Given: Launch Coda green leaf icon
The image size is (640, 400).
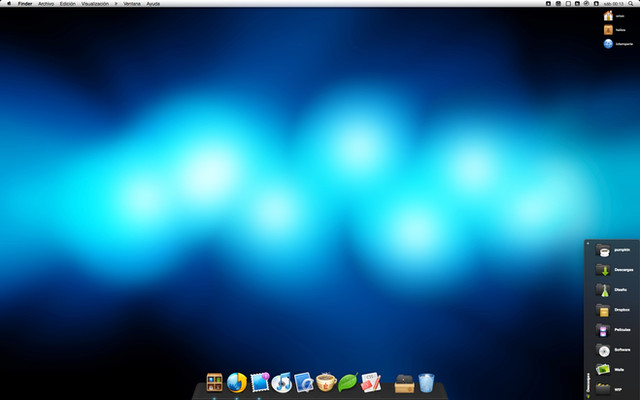Looking at the screenshot, I should point(348,382).
